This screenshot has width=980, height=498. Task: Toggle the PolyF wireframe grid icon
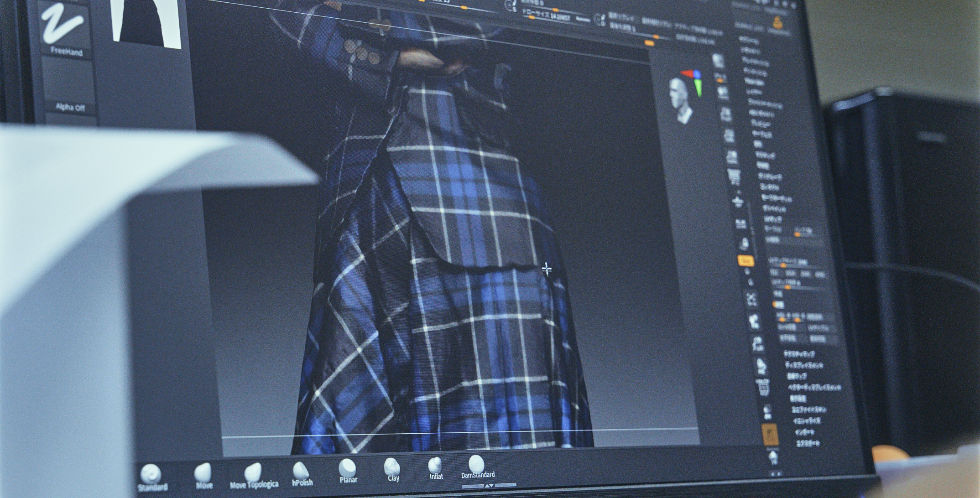[763, 387]
